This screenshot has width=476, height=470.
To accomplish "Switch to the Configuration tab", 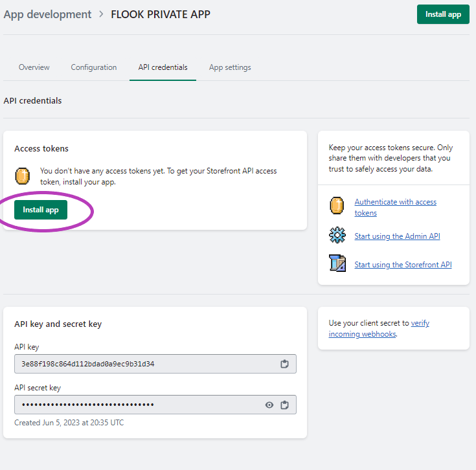I will coord(94,67).
